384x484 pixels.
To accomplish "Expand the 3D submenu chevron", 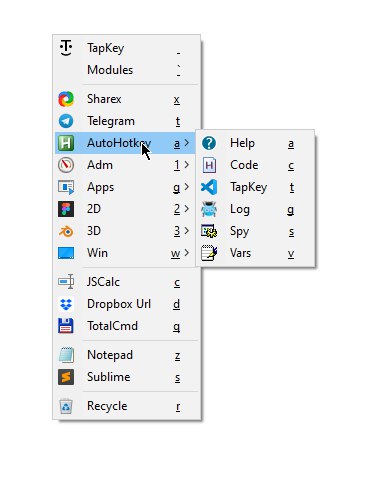I will 187,231.
